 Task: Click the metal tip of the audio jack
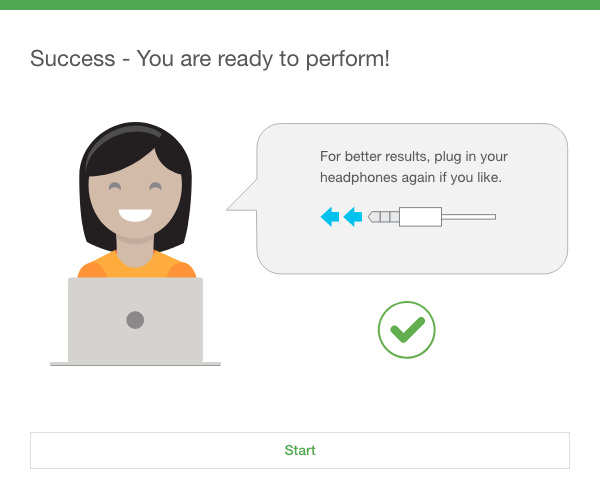tap(383, 217)
